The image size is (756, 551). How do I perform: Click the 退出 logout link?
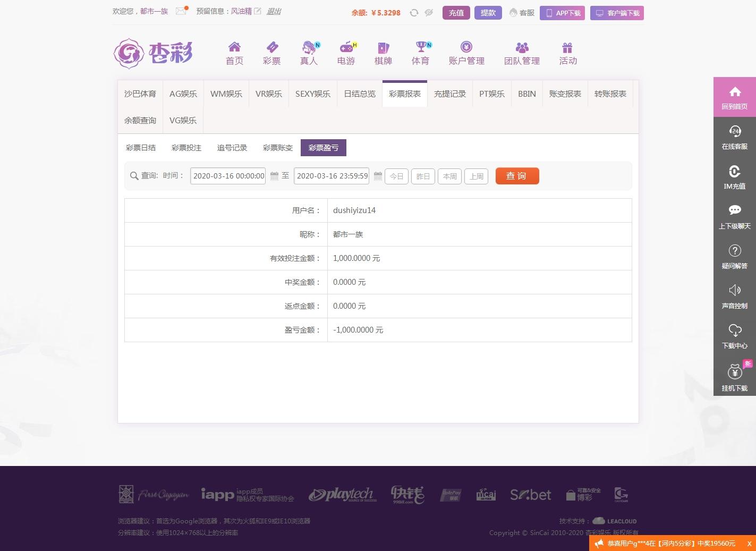(x=274, y=11)
